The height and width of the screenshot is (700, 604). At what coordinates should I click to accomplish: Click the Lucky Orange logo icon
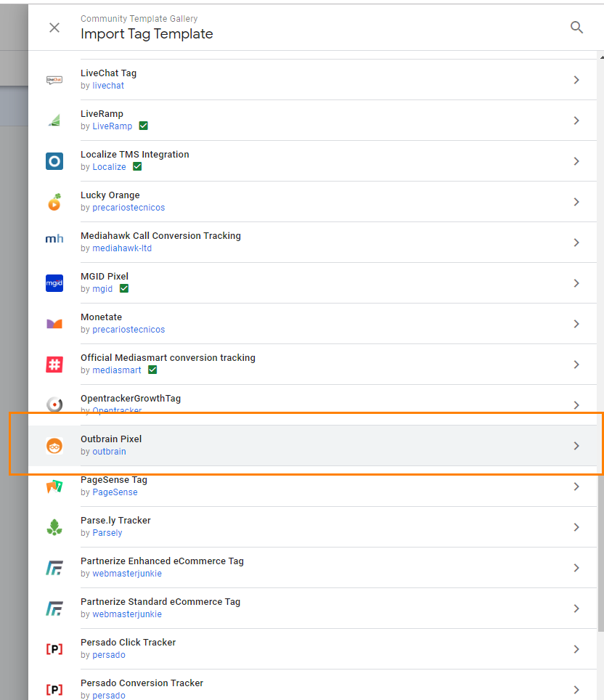tap(54, 202)
